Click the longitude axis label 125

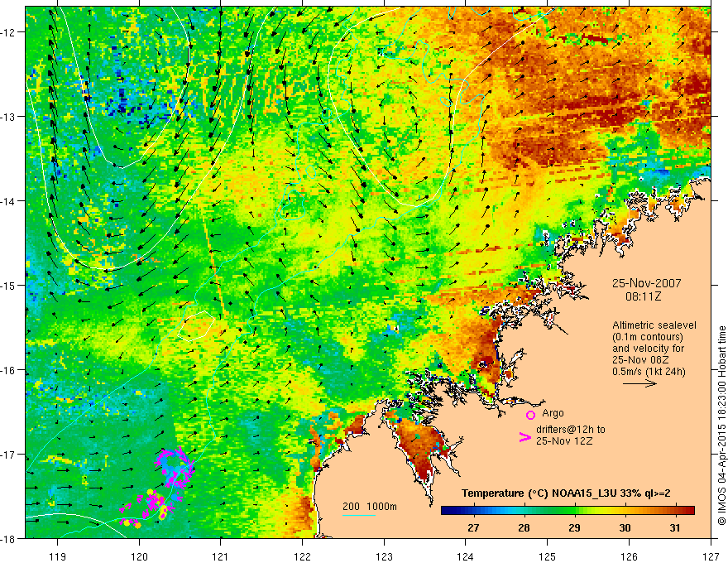click(548, 556)
